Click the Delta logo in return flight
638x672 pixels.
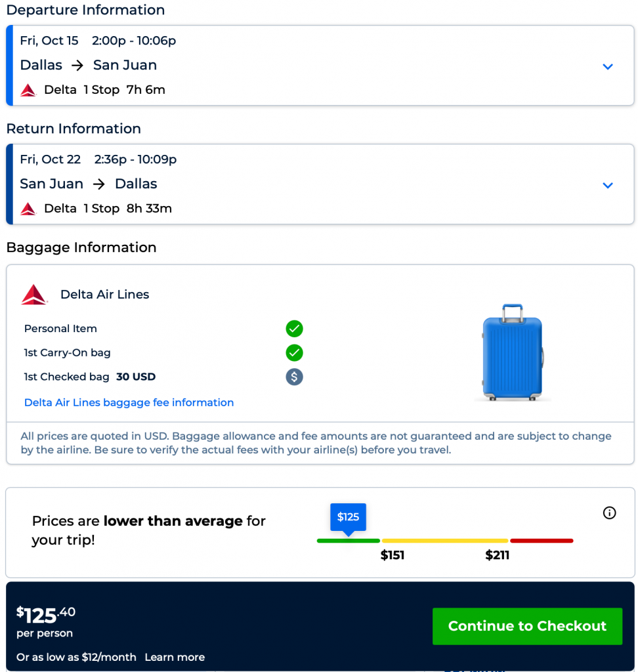click(28, 209)
